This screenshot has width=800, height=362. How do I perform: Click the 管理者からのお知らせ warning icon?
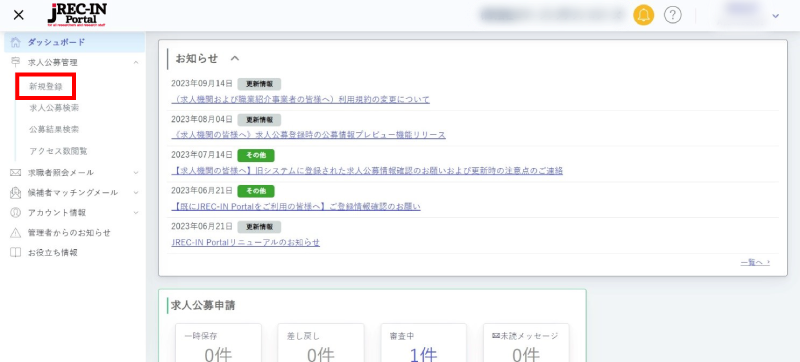point(16,232)
